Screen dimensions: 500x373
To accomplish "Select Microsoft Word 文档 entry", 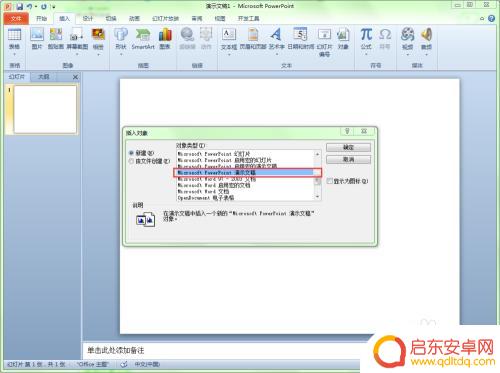I will pos(245,192).
